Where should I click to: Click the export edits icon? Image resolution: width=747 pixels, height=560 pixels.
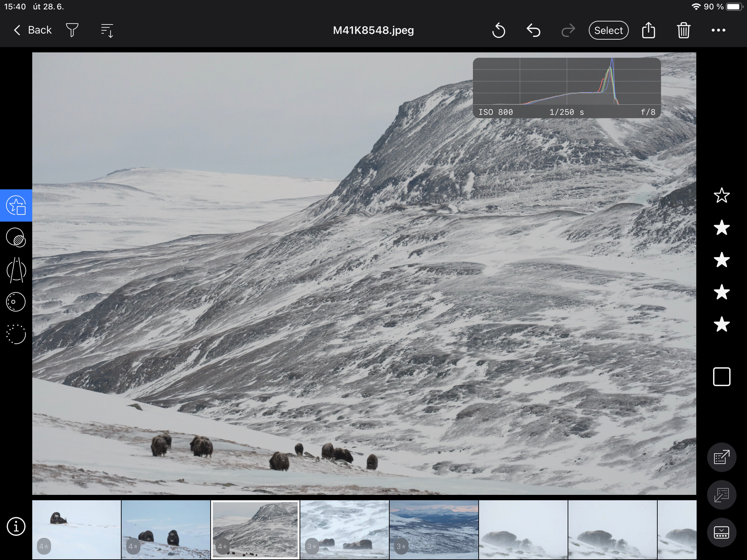(722, 457)
